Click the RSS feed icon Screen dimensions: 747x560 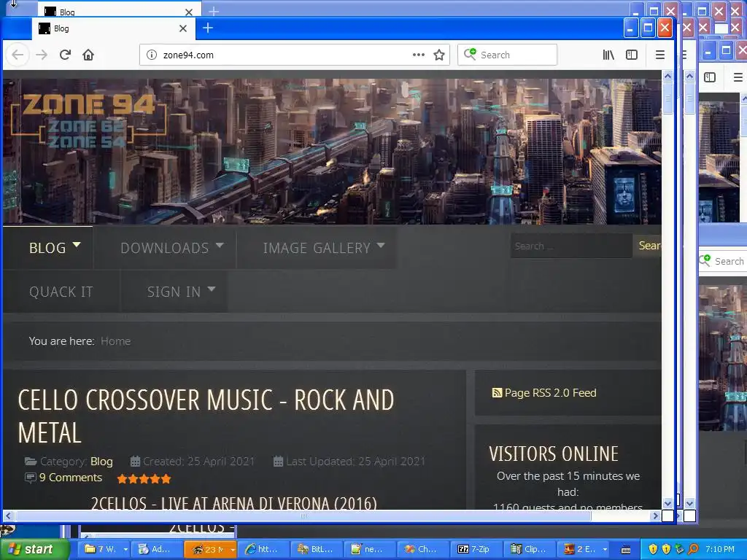tap(497, 393)
